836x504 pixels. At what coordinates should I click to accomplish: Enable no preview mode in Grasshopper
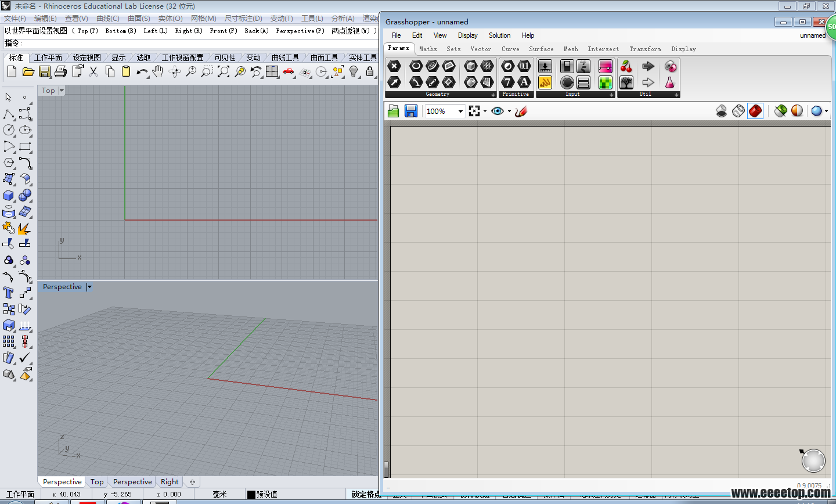coord(722,111)
